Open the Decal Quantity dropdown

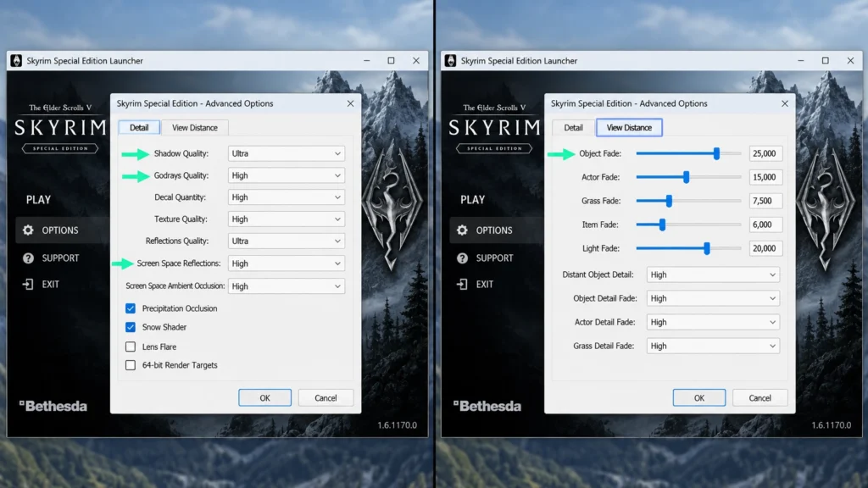(x=287, y=197)
